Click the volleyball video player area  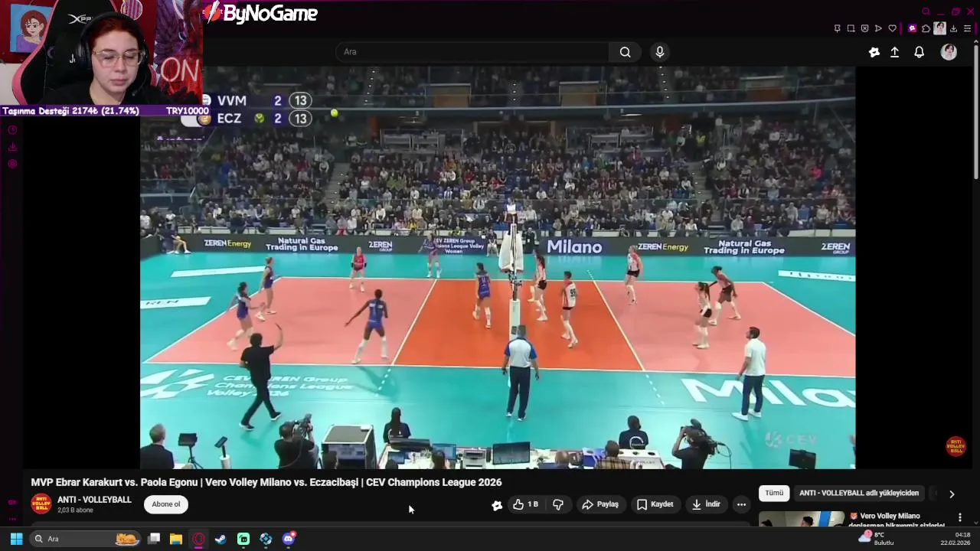(x=498, y=268)
